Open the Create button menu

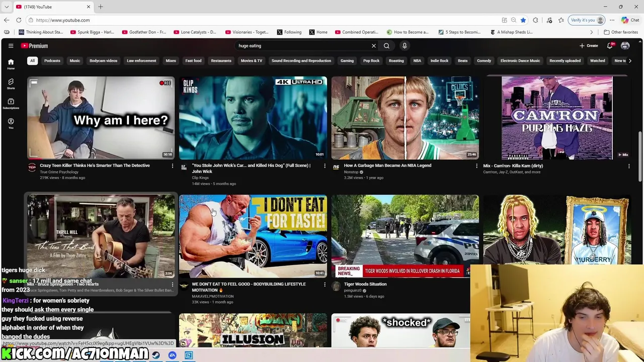click(589, 46)
